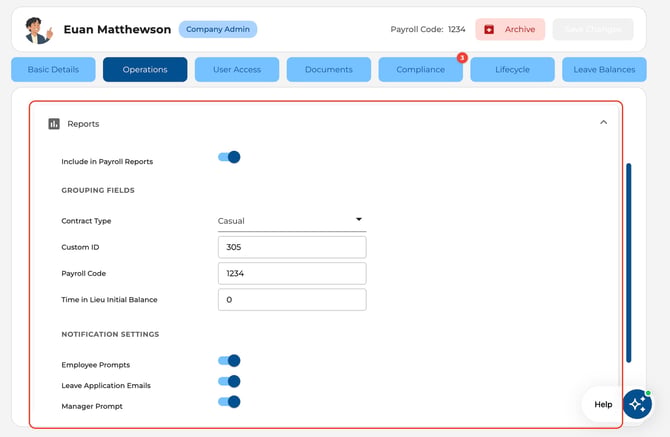The width and height of the screenshot is (670, 437).
Task: Click the Contract Type label
Action: click(x=86, y=221)
